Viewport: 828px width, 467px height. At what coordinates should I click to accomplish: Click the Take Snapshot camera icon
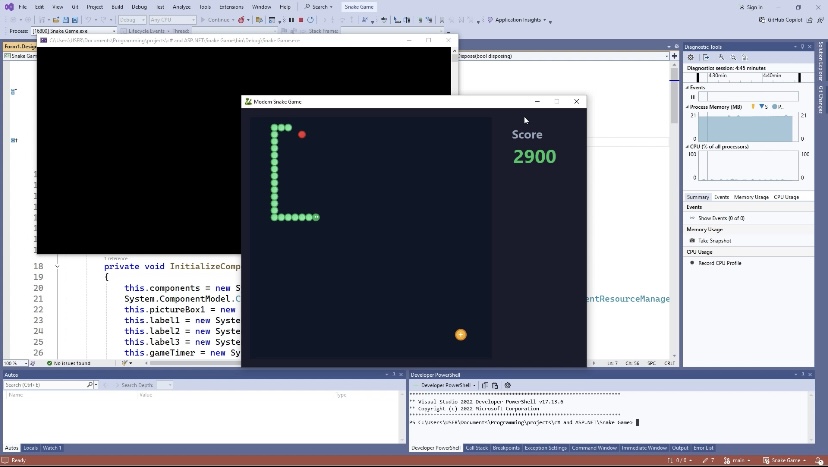(x=691, y=240)
